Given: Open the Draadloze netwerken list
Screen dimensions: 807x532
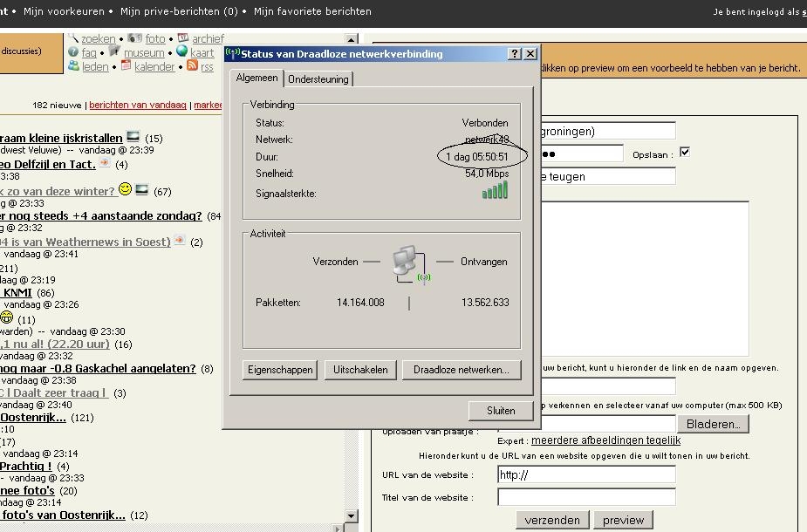Looking at the screenshot, I should pos(461,370).
